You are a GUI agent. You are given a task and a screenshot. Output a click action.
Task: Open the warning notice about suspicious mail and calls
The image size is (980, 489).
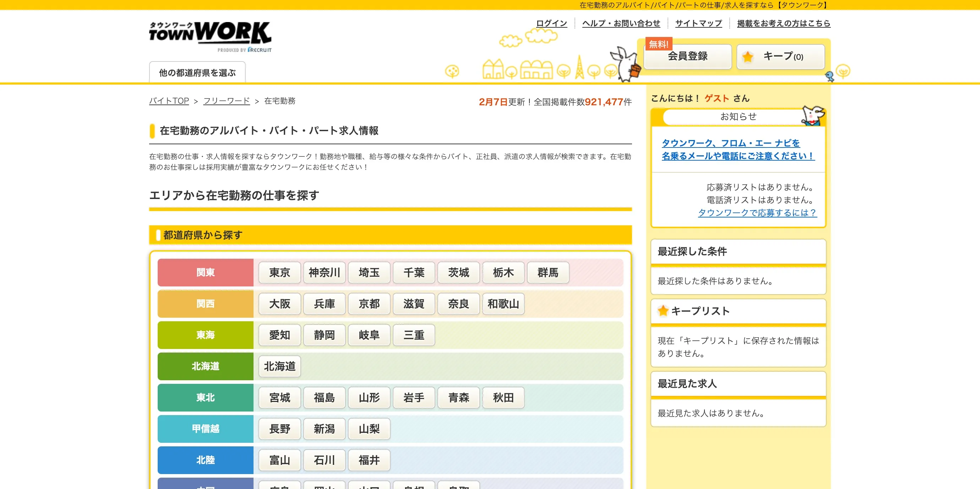click(x=738, y=149)
